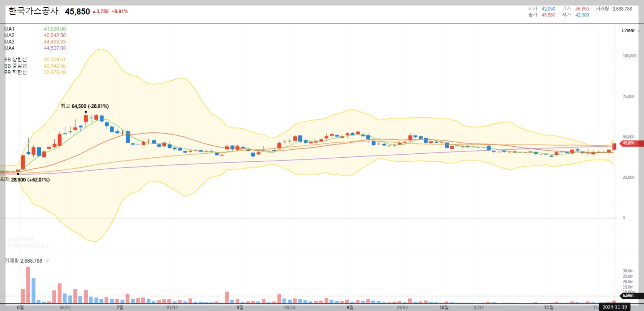Select the MA3 indicator label
Screen dimensions: 644x311
pyautogui.click(x=9, y=42)
